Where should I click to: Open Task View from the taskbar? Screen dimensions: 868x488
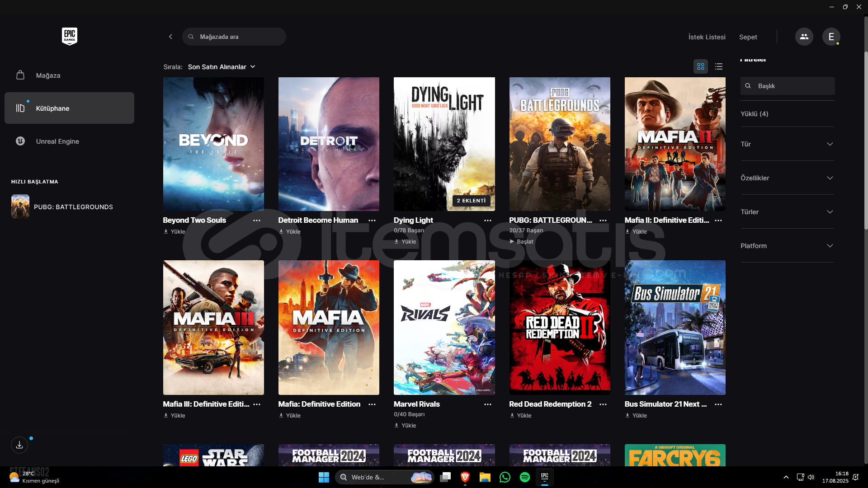click(445, 477)
